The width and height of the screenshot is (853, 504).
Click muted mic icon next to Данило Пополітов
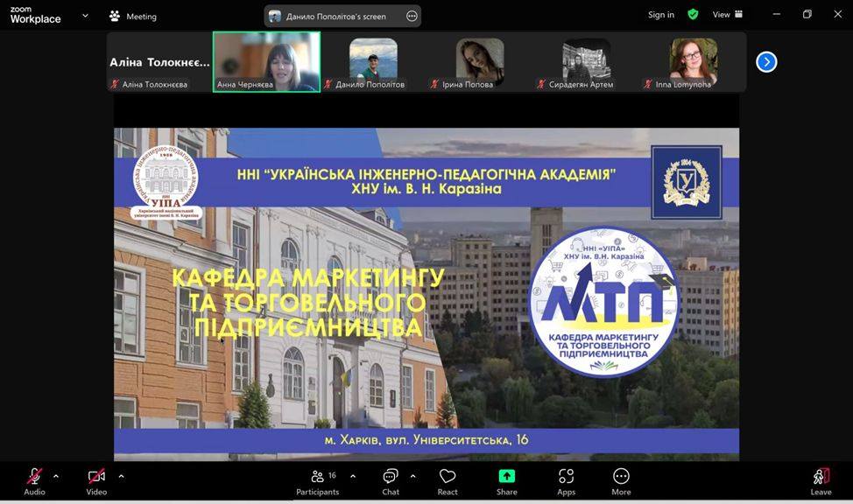328,84
